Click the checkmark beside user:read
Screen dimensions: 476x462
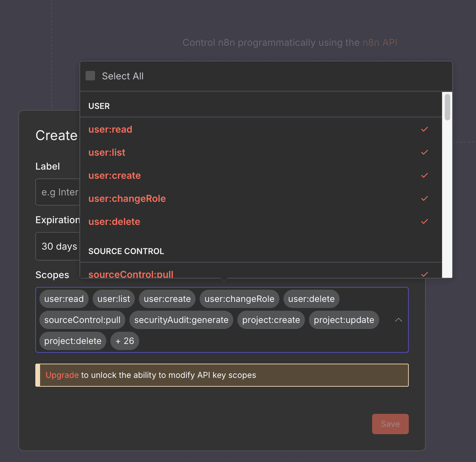[424, 129]
